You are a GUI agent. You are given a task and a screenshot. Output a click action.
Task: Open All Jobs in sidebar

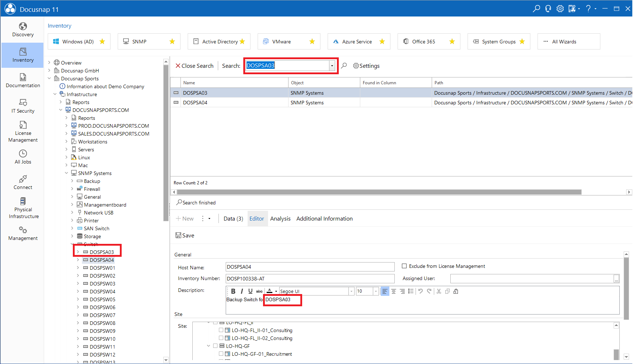[23, 157]
